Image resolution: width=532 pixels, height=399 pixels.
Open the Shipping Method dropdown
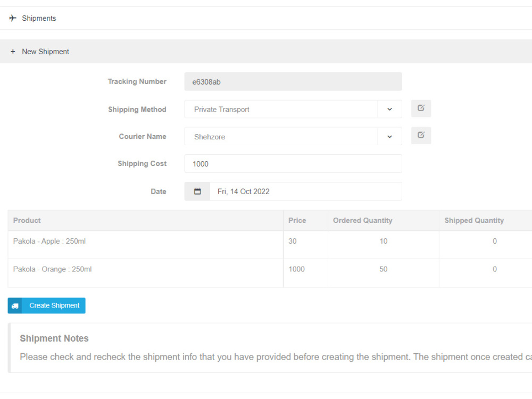click(x=390, y=109)
